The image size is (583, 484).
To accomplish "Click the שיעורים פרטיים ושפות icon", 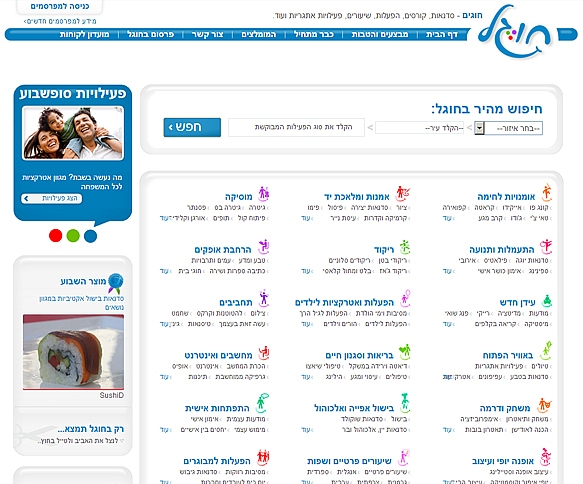I will point(404,458).
